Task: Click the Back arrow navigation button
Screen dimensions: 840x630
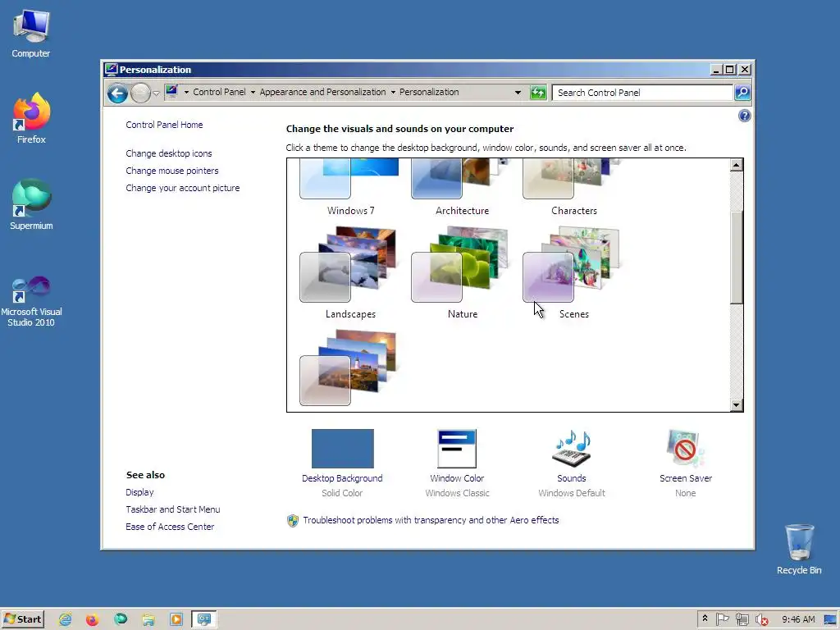Action: click(117, 94)
